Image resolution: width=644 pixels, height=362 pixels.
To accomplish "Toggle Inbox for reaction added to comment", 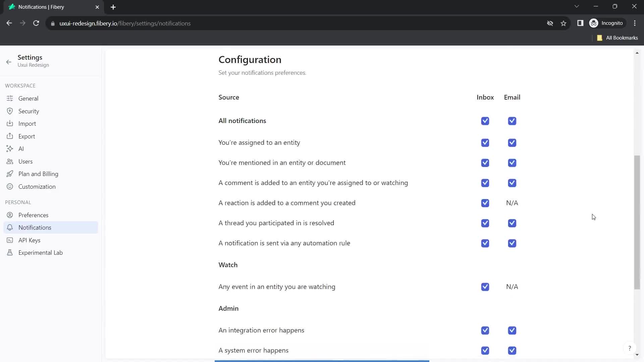I will 485,203.
